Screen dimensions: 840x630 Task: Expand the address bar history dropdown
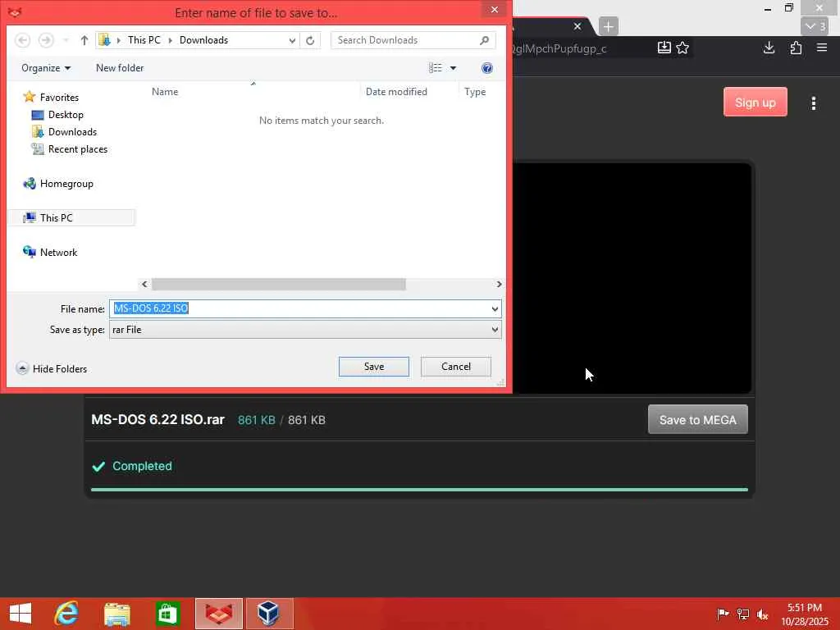tap(292, 40)
